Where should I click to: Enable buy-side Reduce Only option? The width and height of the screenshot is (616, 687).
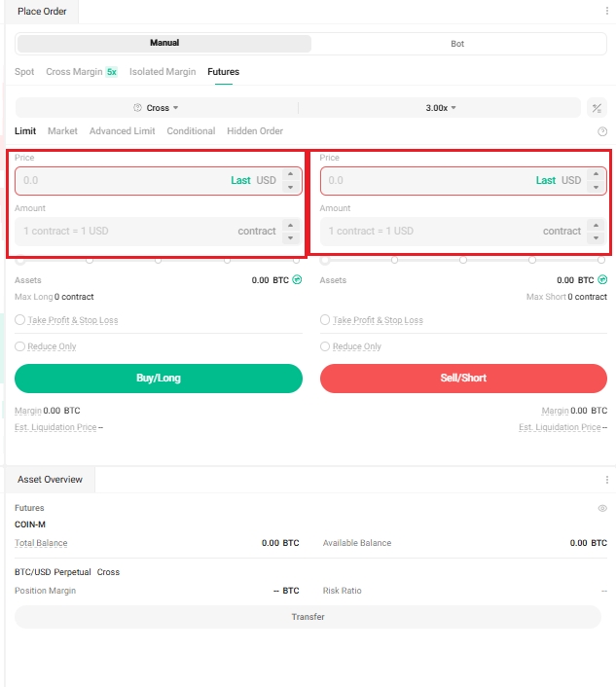click(19, 346)
